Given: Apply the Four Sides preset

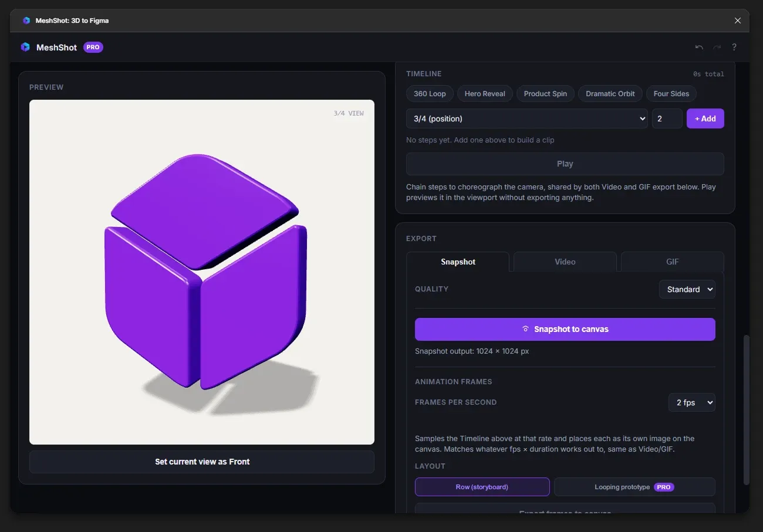Looking at the screenshot, I should point(671,94).
